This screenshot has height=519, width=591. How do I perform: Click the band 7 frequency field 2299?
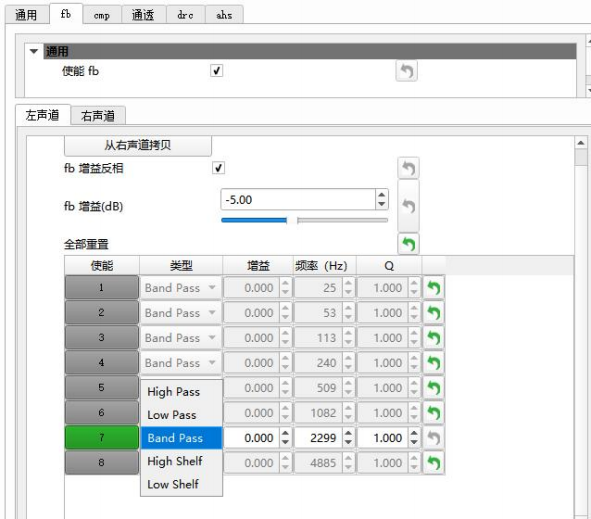(319, 438)
